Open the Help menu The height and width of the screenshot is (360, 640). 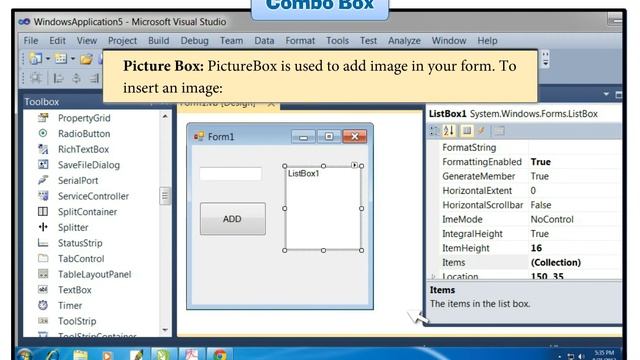tap(487, 41)
